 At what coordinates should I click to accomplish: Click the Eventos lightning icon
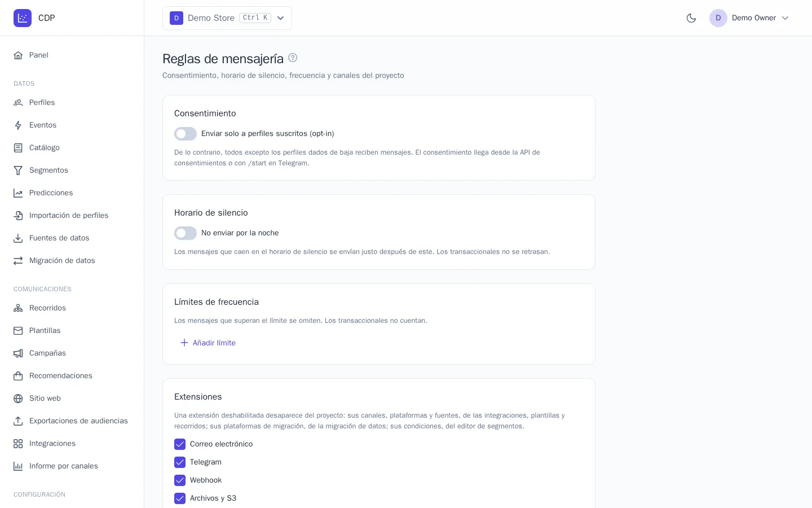(18, 125)
